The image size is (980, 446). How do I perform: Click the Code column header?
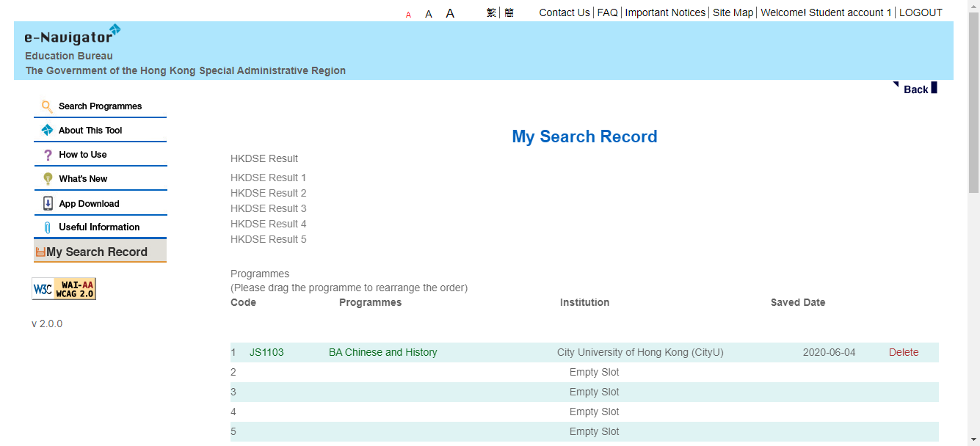[x=243, y=302]
